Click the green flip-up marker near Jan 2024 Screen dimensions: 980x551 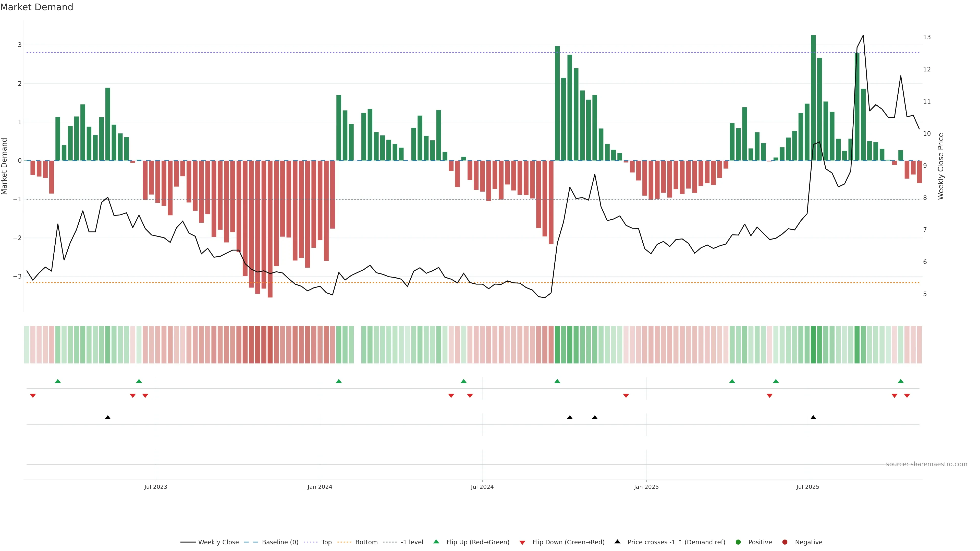339,381
